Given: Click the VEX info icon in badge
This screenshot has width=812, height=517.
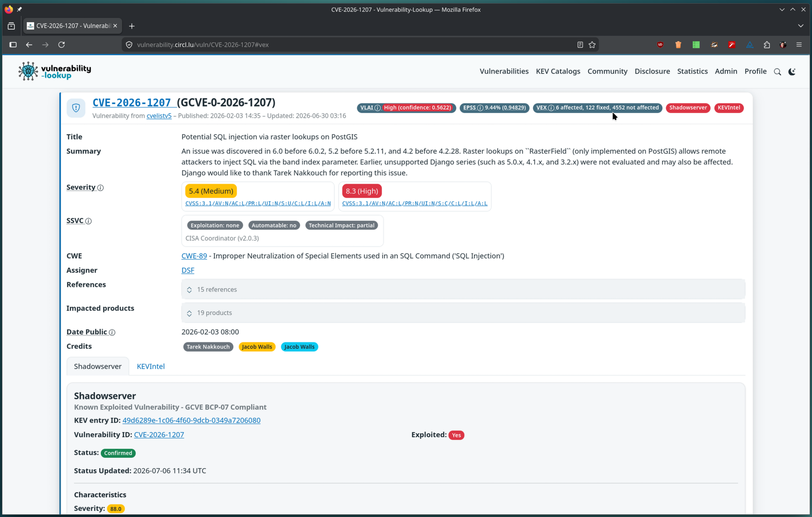Looking at the screenshot, I should (x=551, y=108).
